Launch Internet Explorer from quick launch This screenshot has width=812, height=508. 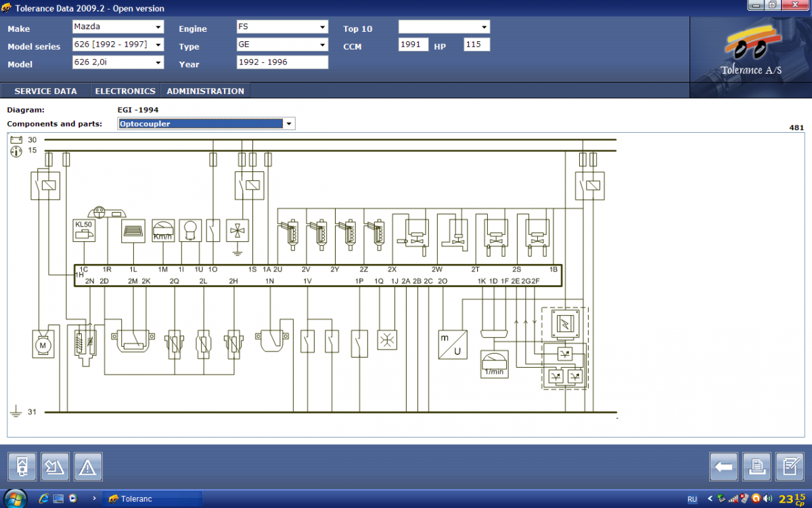pyautogui.click(x=44, y=499)
